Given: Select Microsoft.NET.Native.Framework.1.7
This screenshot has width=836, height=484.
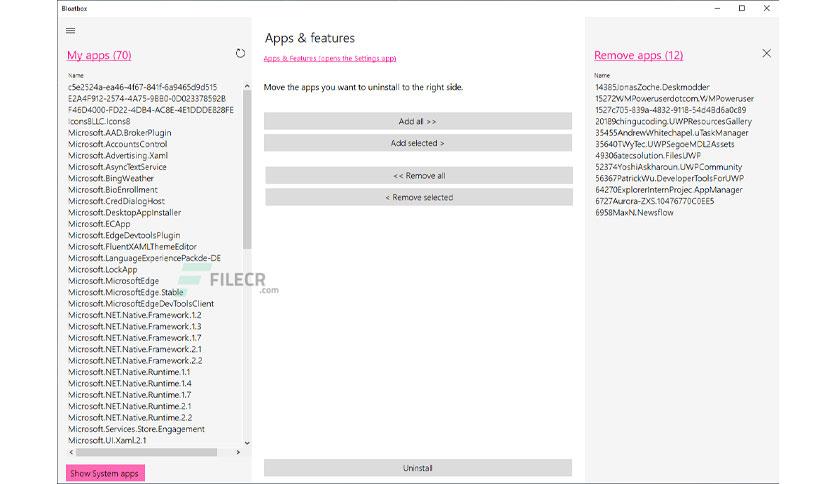Looking at the screenshot, I should [x=135, y=338].
